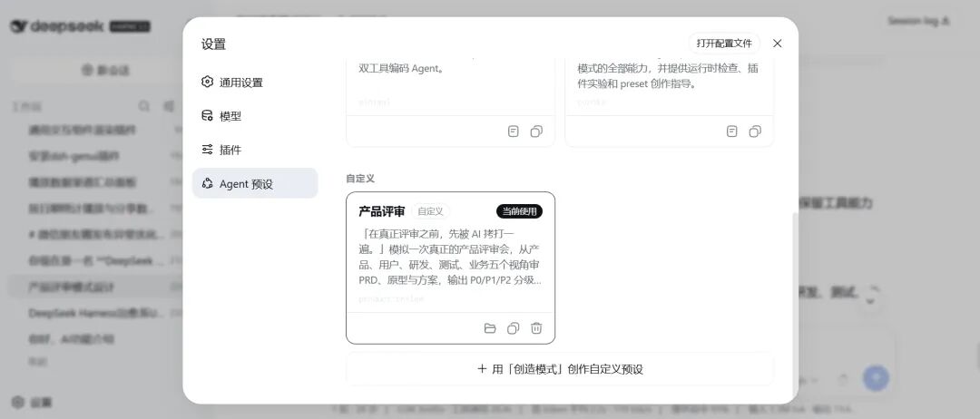
Task: Click the 自定义 section heading
Action: click(360, 179)
